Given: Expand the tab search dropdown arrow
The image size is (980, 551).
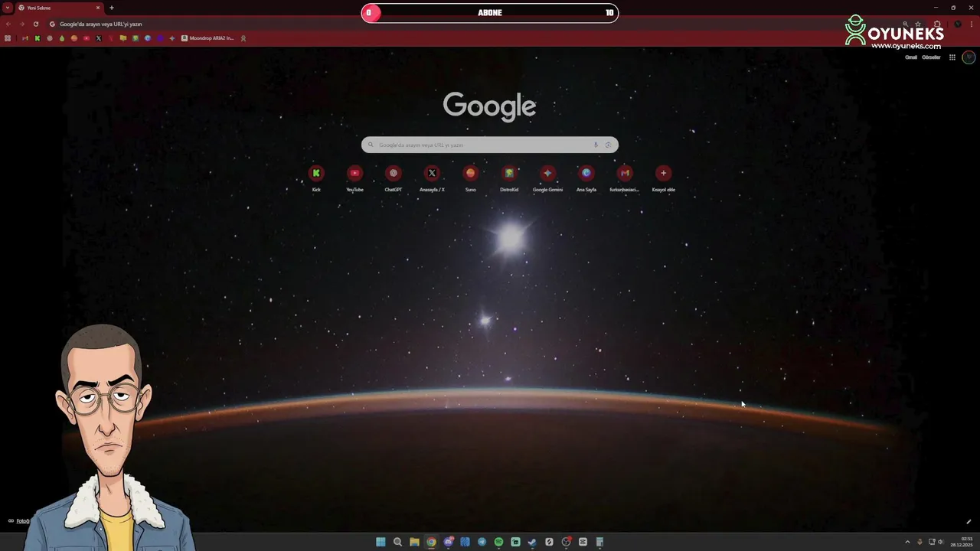Looking at the screenshot, I should coord(8,8).
